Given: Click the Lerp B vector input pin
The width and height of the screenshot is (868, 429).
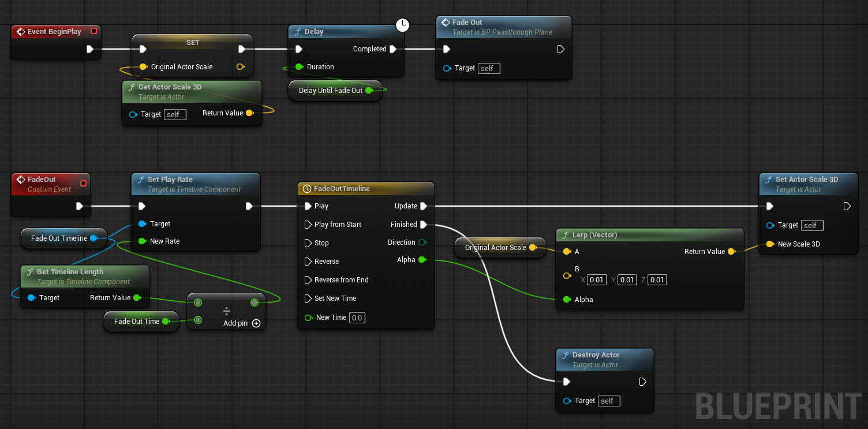Looking at the screenshot, I should click(x=567, y=275).
